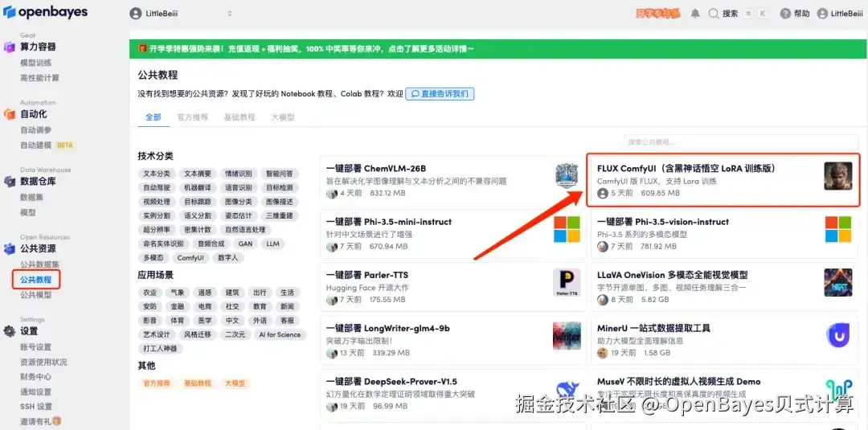Open the 一键部署 ChemVLM-26B tutorial title
Screen dimensions: 868x430
(x=376, y=168)
